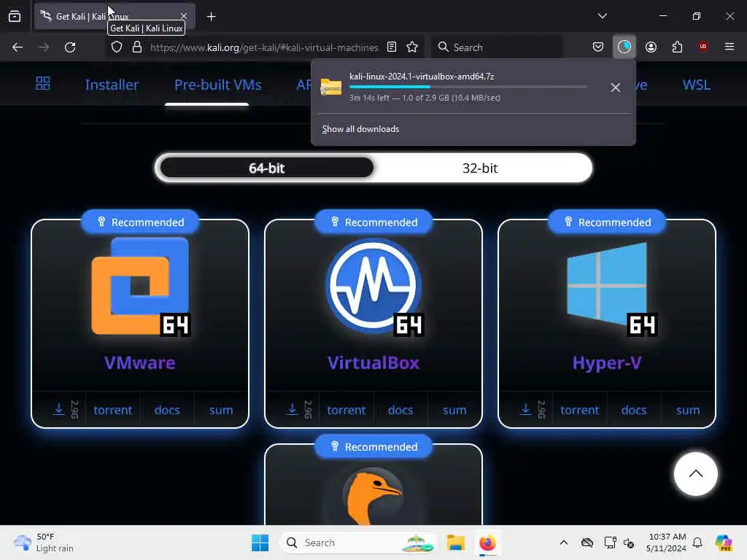The height and width of the screenshot is (560, 747).
Task: Click the platform grid icon
Action: (43, 84)
